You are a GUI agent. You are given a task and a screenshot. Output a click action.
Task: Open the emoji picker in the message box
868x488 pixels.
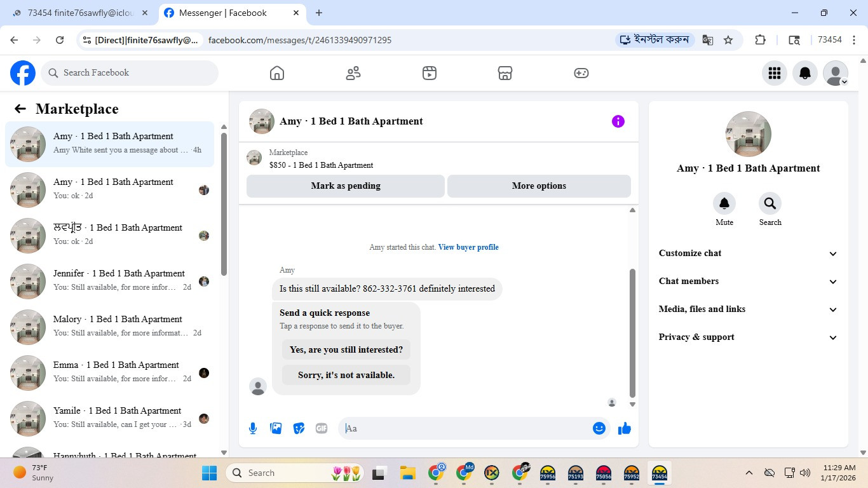tap(599, 428)
